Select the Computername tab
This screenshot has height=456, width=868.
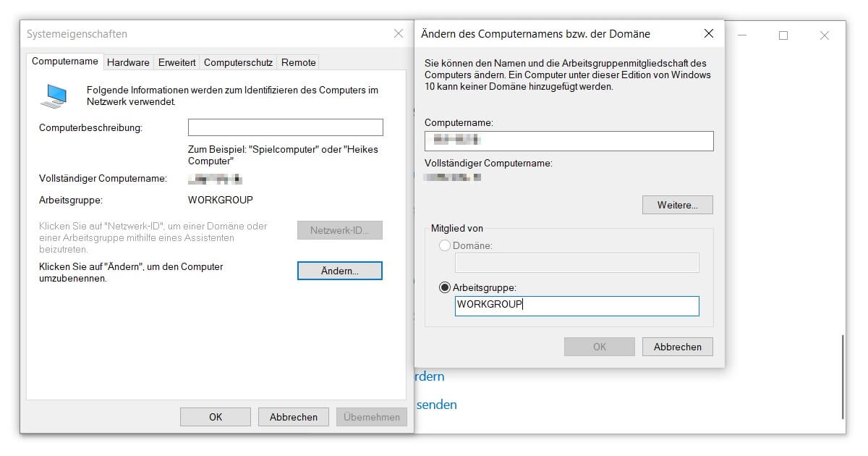point(64,62)
